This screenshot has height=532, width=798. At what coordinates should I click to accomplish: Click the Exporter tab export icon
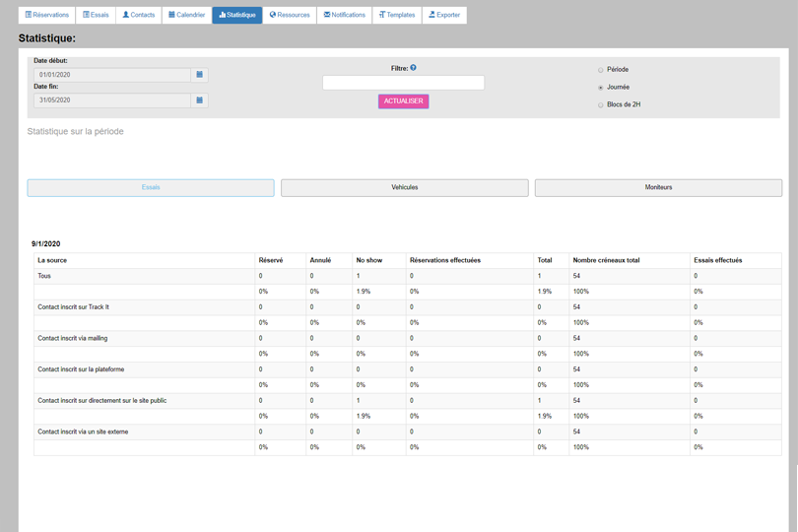point(432,15)
